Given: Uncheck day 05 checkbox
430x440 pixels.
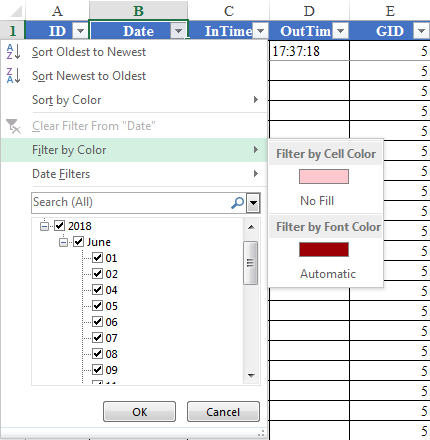Looking at the screenshot, I should [97, 306].
